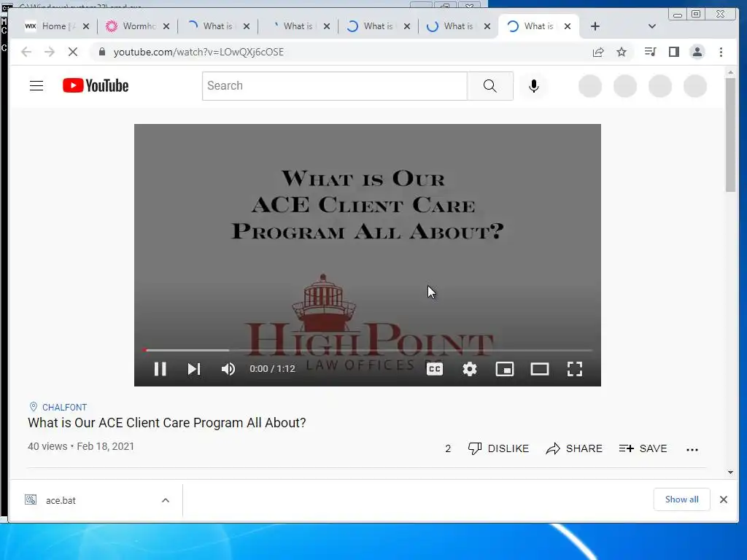
Task: Switch to theater mode
Action: (x=539, y=368)
